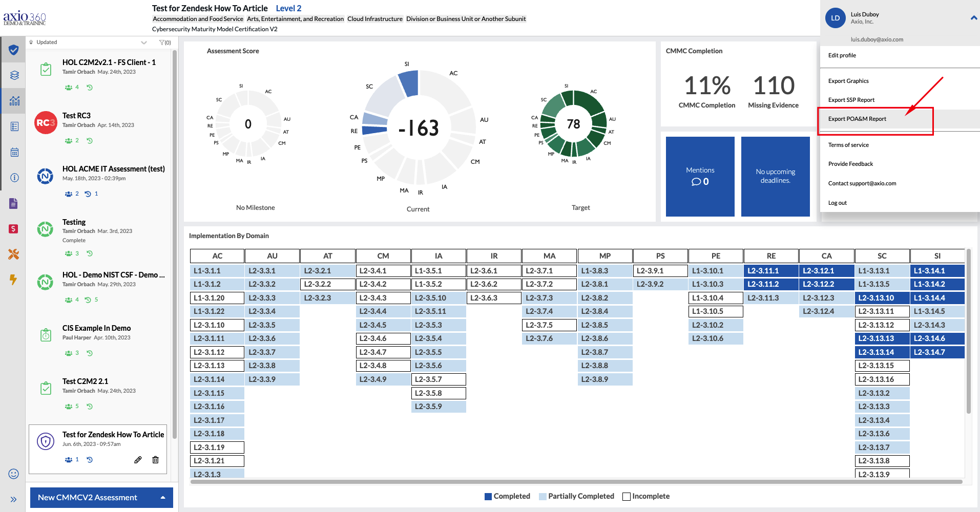
Task: Click practice cell L2-3.11.1
Action: point(771,271)
